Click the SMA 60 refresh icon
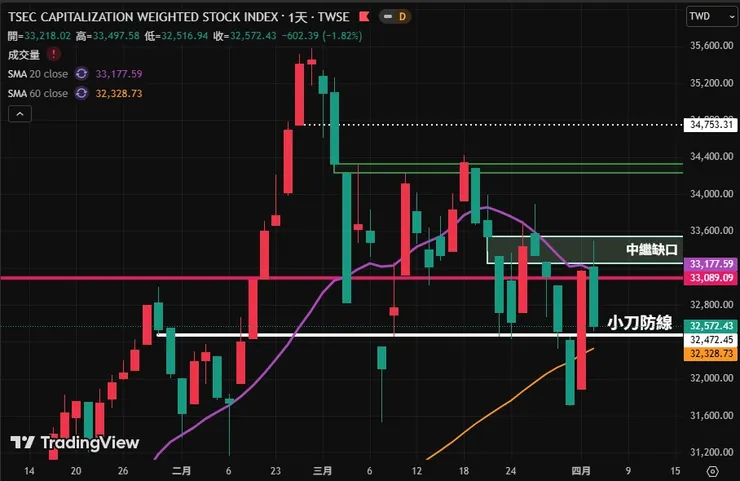Viewport: 740px width, 481px height. 82,93
